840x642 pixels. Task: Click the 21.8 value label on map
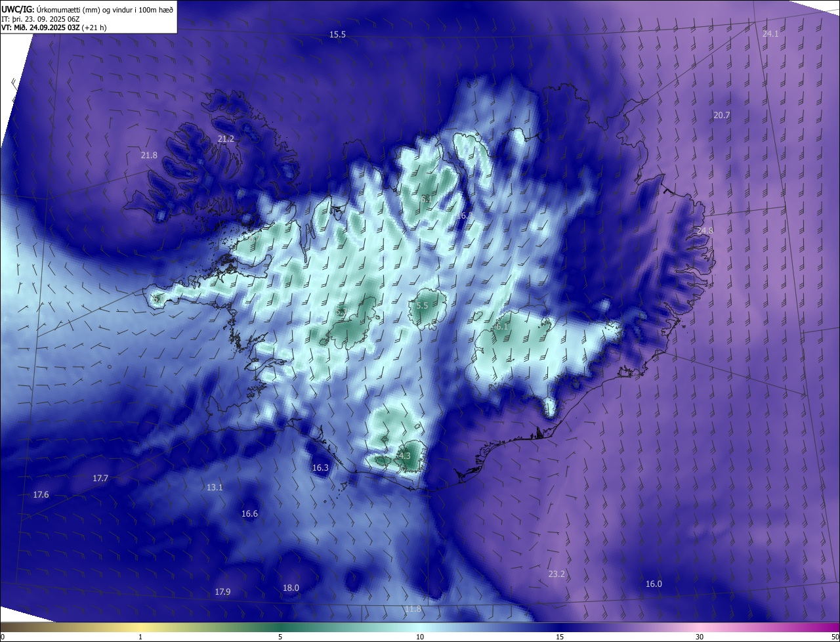click(x=149, y=156)
